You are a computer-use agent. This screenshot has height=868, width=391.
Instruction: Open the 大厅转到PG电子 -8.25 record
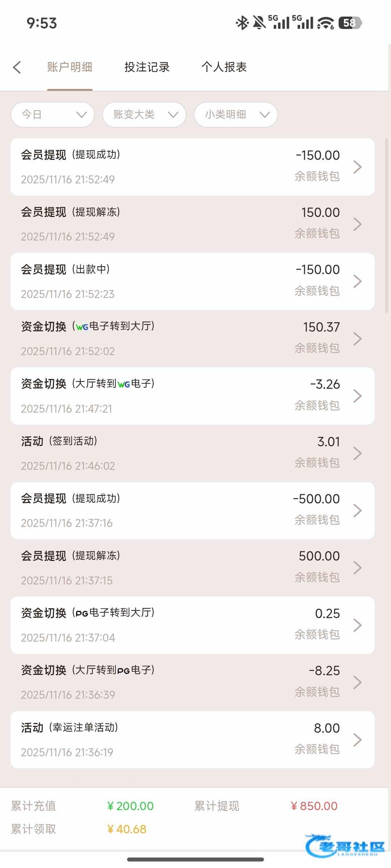[x=181, y=682]
